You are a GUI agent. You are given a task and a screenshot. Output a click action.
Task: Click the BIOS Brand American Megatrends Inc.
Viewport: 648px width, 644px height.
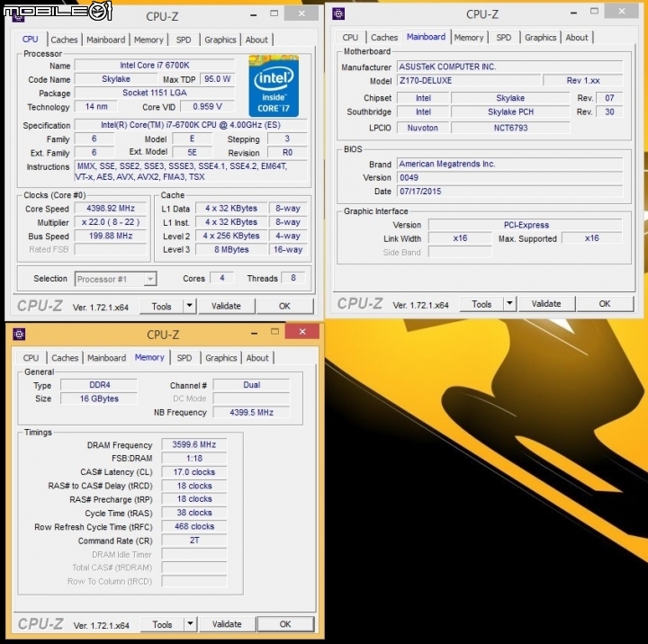(509, 164)
